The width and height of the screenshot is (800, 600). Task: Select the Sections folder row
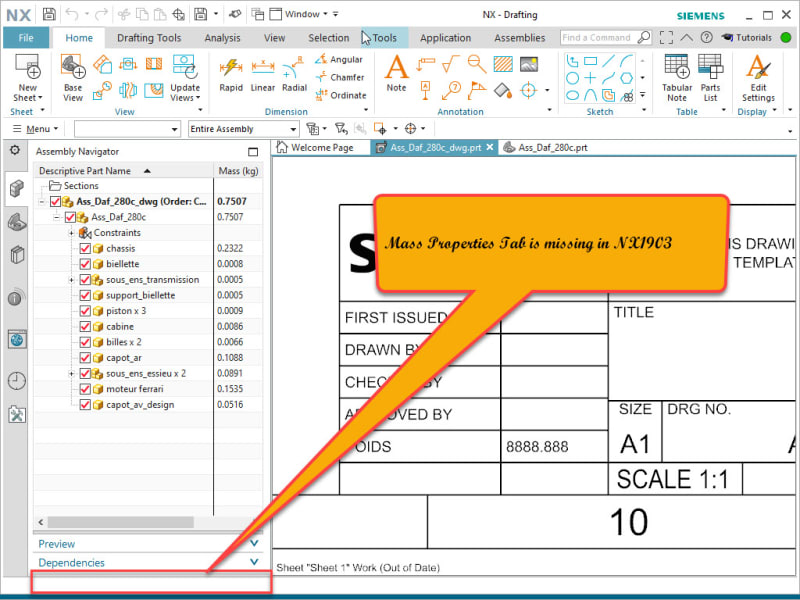click(148, 186)
